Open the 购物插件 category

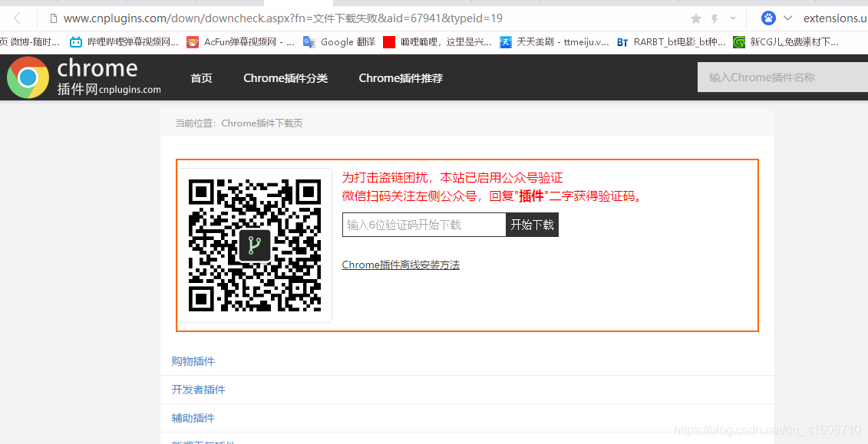pyautogui.click(x=193, y=362)
